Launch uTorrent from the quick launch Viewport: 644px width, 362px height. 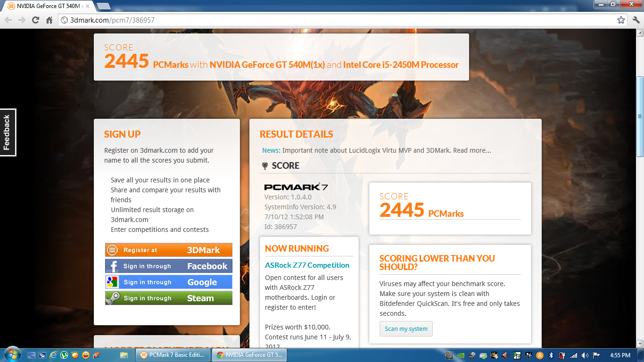coord(64,355)
